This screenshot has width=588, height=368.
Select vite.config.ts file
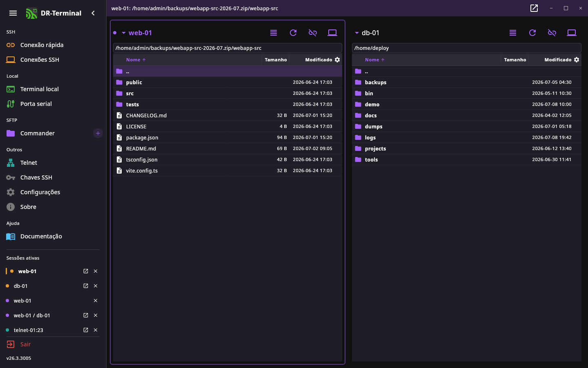pyautogui.click(x=227, y=171)
